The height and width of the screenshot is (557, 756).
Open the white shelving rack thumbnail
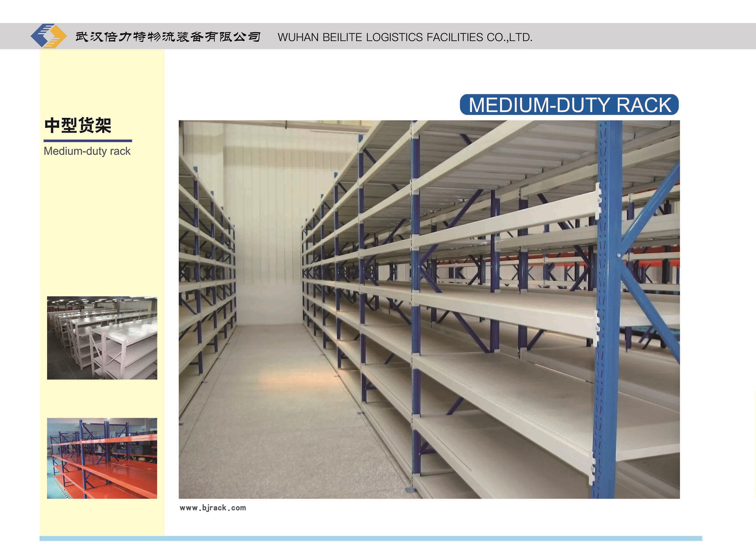click(102, 338)
